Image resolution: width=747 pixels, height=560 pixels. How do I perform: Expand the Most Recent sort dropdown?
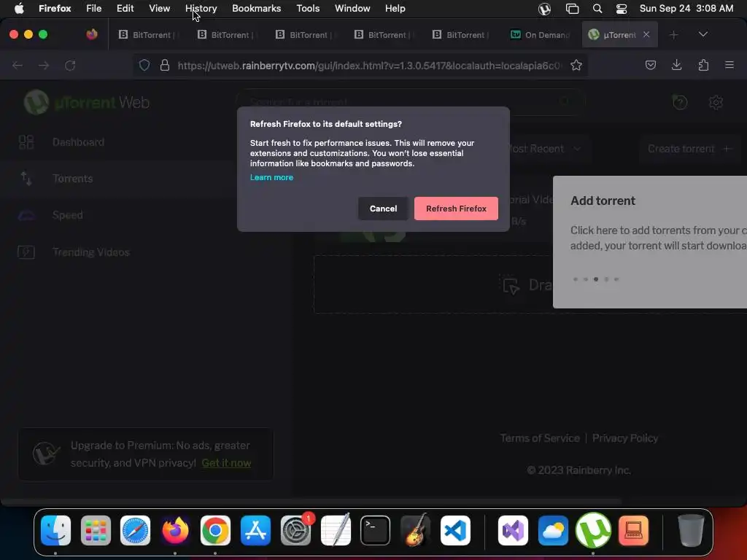tap(544, 149)
